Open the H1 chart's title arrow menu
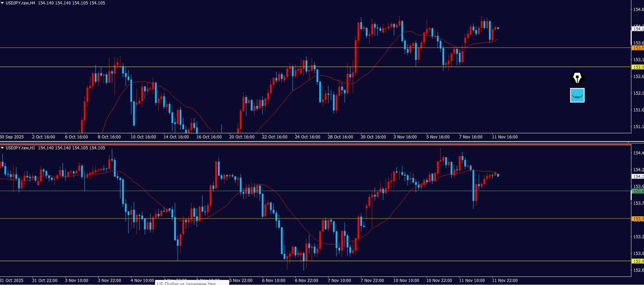This screenshot has width=644, height=285. tap(2, 148)
